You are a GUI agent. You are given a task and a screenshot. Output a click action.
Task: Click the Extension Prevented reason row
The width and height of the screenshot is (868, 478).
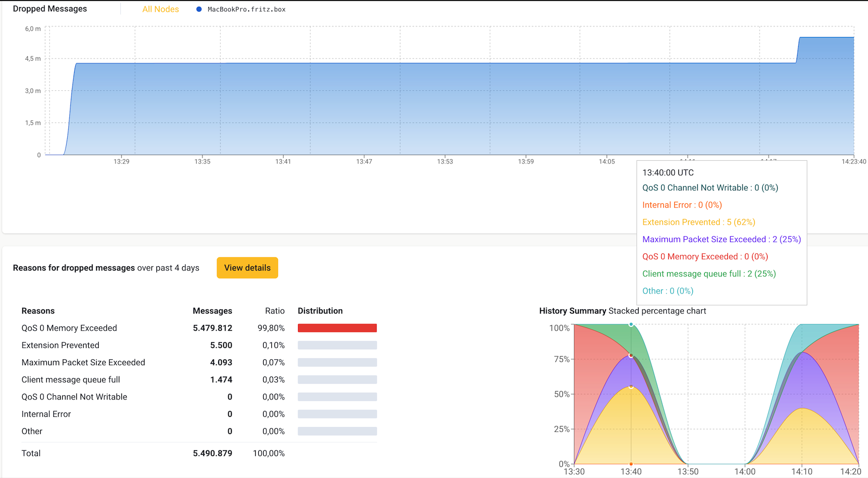[x=199, y=345]
